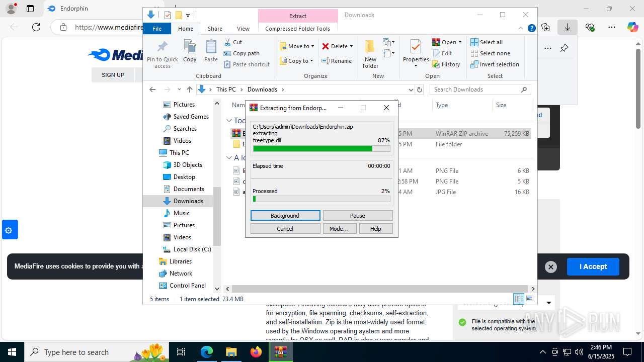
Task: Open WinRAR from the taskbar
Action: click(280, 352)
